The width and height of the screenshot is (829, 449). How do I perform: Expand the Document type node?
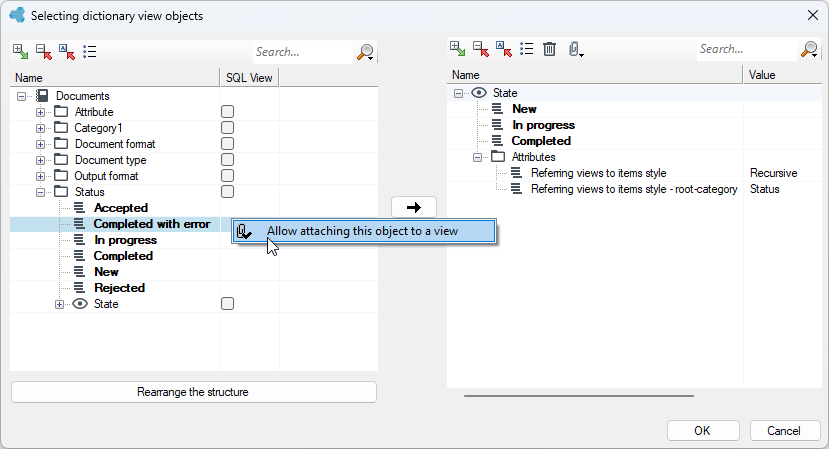(x=40, y=160)
